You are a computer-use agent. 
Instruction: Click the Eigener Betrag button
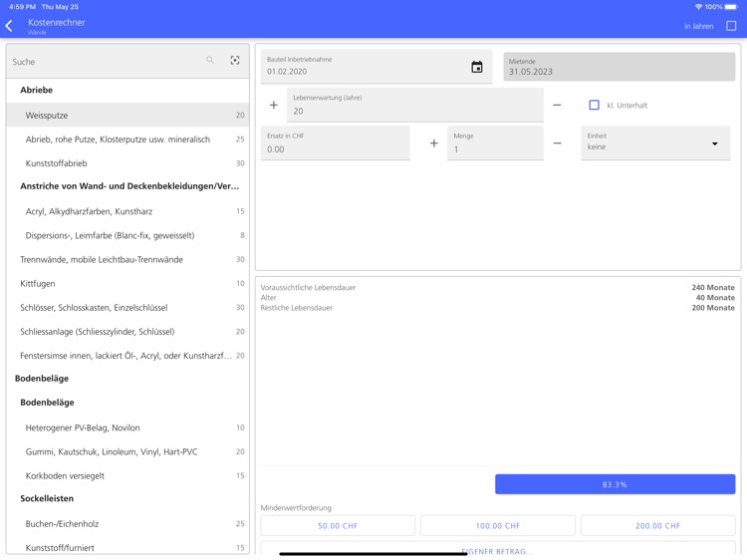[x=498, y=549]
